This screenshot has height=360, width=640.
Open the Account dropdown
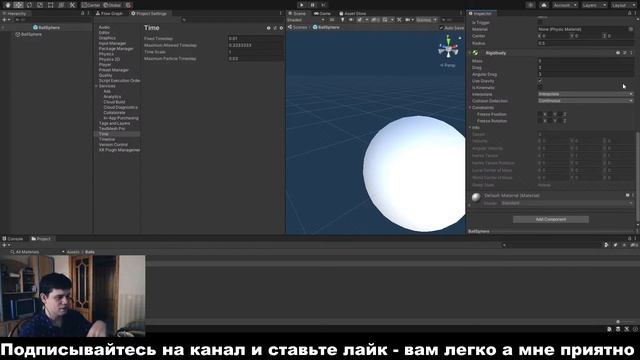pos(565,5)
